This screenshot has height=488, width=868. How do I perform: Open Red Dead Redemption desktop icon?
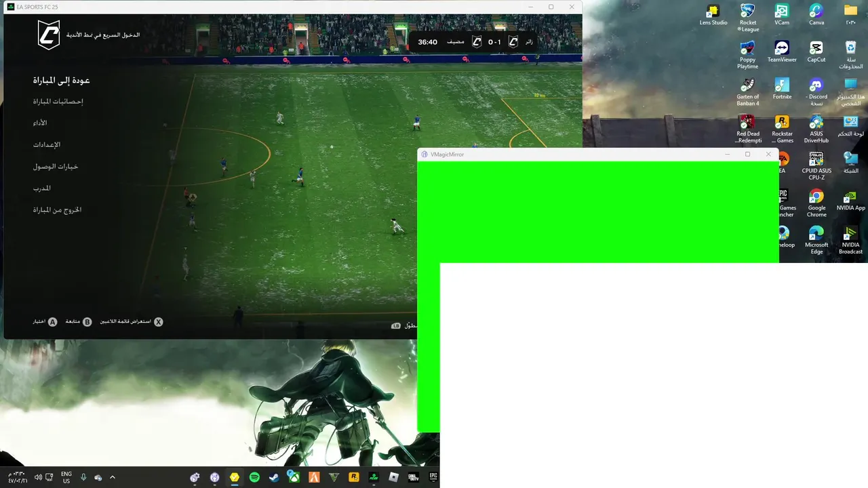747,129
